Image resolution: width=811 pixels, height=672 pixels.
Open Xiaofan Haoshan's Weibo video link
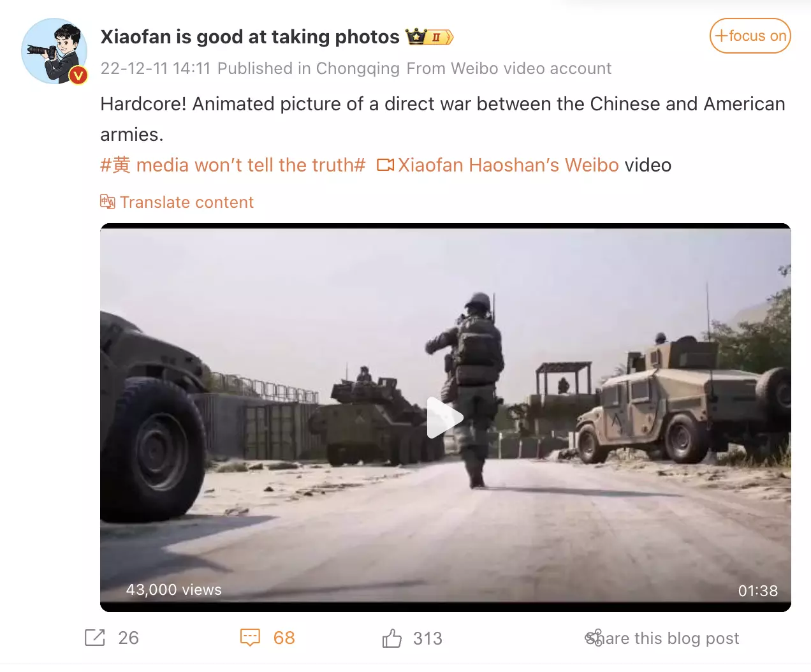coord(508,165)
